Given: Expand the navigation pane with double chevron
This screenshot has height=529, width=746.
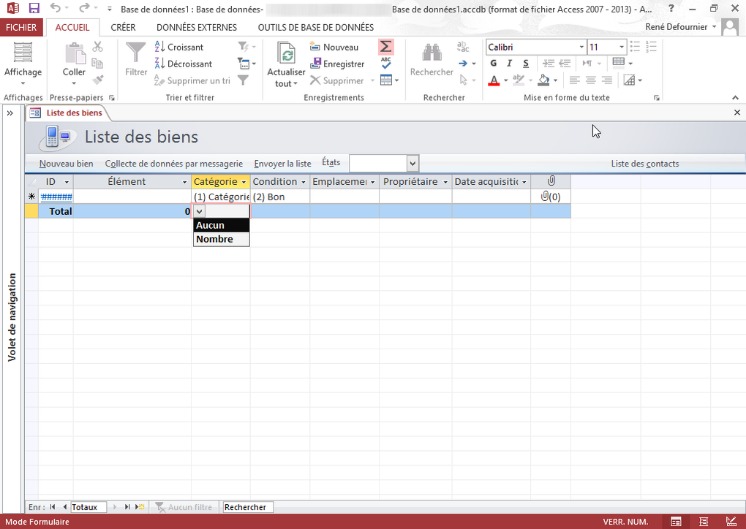Looking at the screenshot, I should point(10,113).
